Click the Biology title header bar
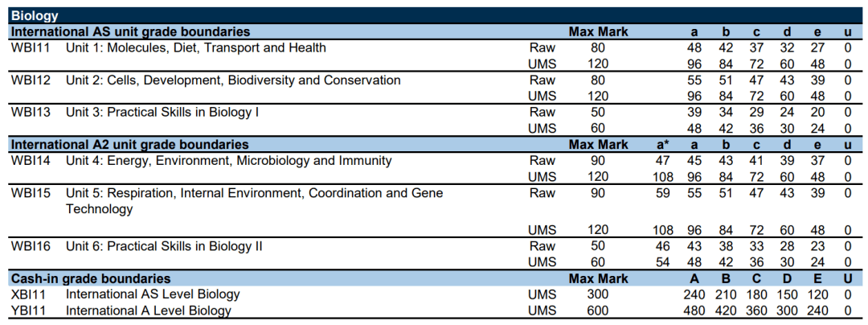Viewport: 868px width, 325px height. pyautogui.click(x=434, y=15)
